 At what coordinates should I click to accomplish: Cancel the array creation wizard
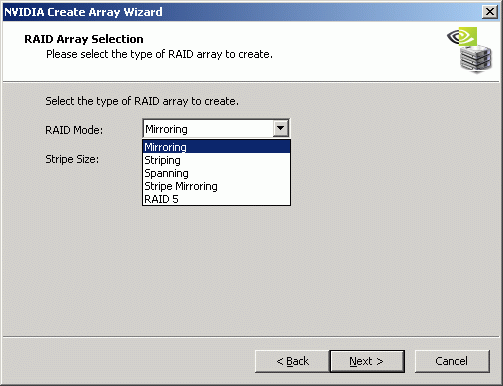coord(452,361)
